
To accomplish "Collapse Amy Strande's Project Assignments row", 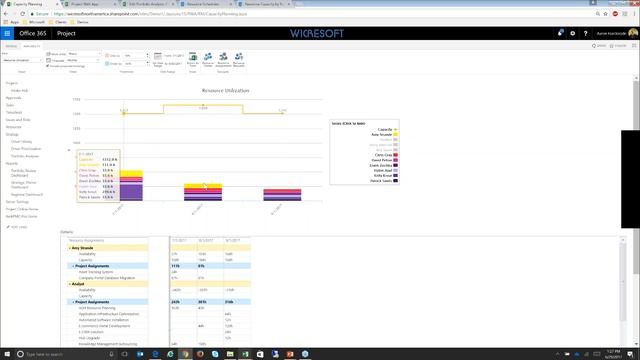I will point(73,266).
